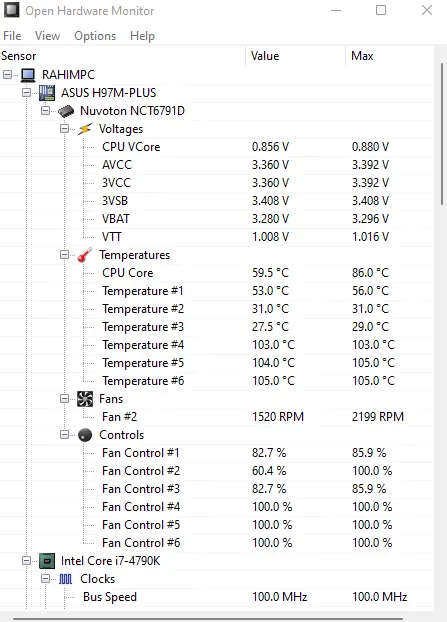
Task: Click the ASUS H97M-PLUS motherboard icon
Action: pos(47,93)
